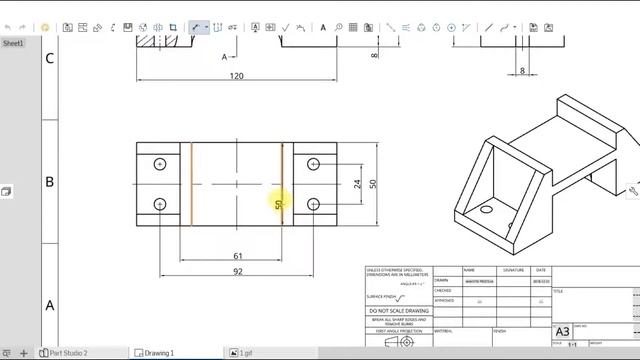Click the DO NOT SCALE DRAWING text

click(x=399, y=311)
